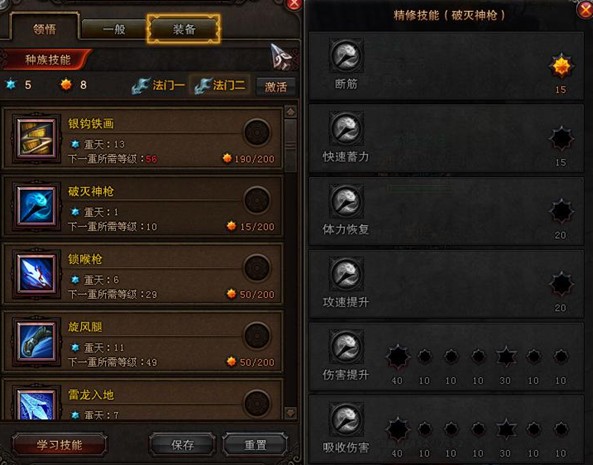Click the skill list scroll-up arrow
Image resolution: width=593 pixels, height=465 pixels.
(290, 112)
